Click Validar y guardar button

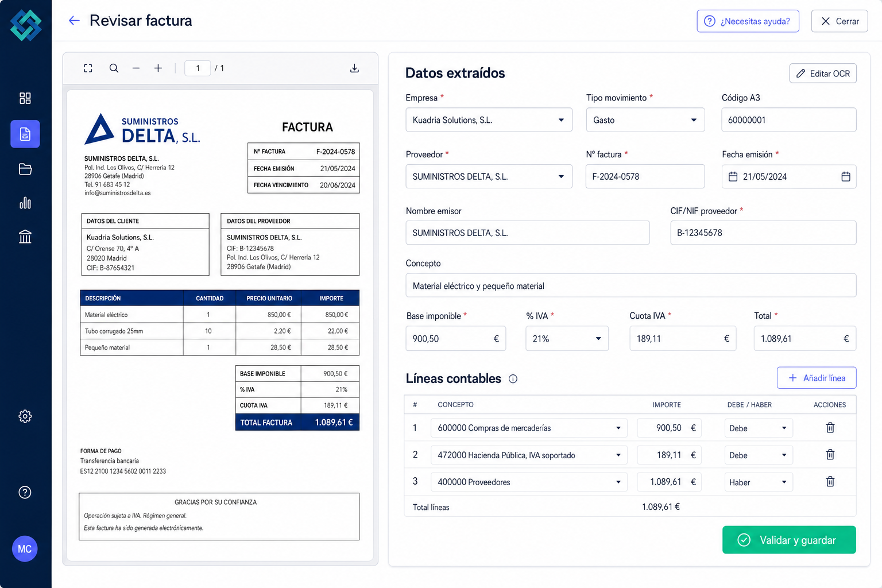[789, 540]
